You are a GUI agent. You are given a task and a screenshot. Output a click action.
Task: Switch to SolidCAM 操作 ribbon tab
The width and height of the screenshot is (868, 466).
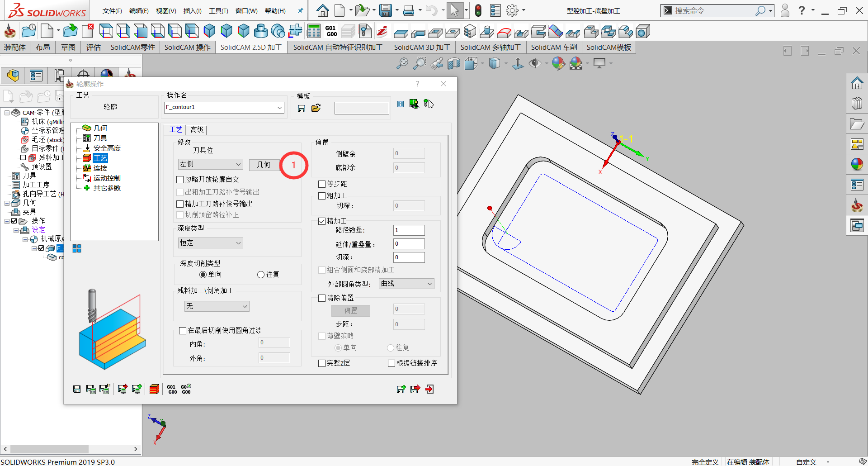pos(188,48)
